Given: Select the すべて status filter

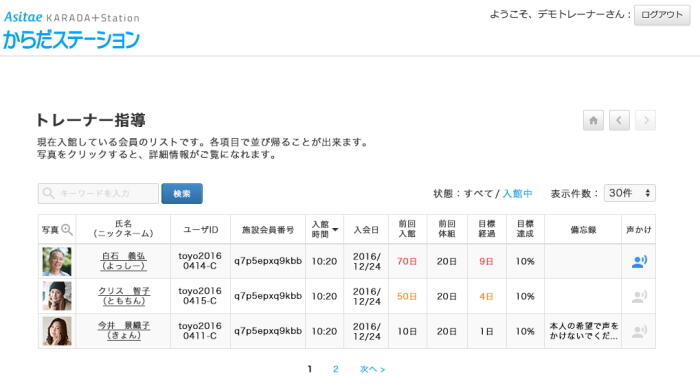Looking at the screenshot, I should pyautogui.click(x=478, y=194).
